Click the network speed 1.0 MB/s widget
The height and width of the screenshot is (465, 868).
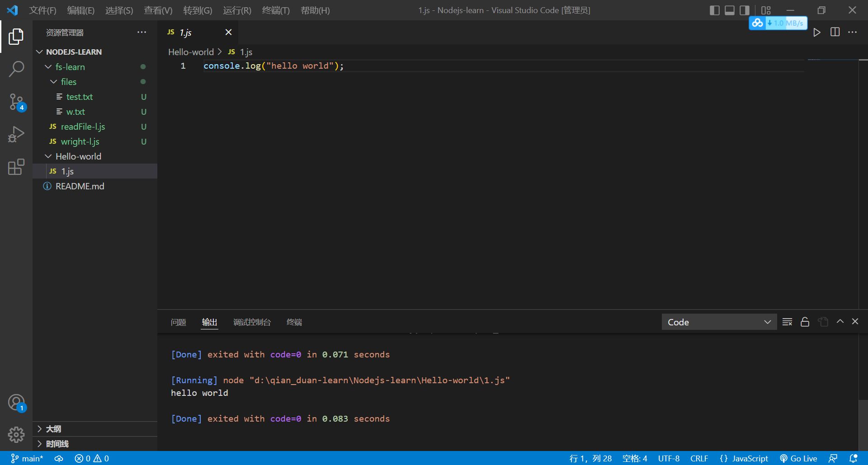tap(778, 23)
